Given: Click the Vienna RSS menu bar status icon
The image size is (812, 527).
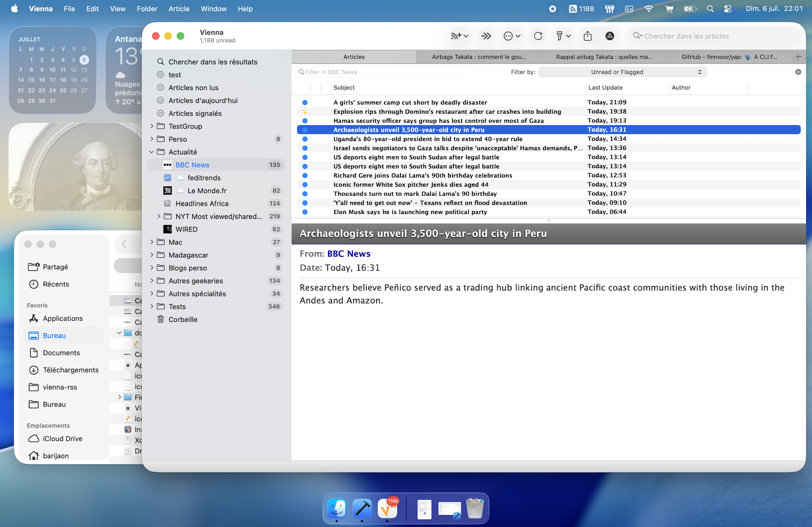Looking at the screenshot, I should pyautogui.click(x=581, y=9).
